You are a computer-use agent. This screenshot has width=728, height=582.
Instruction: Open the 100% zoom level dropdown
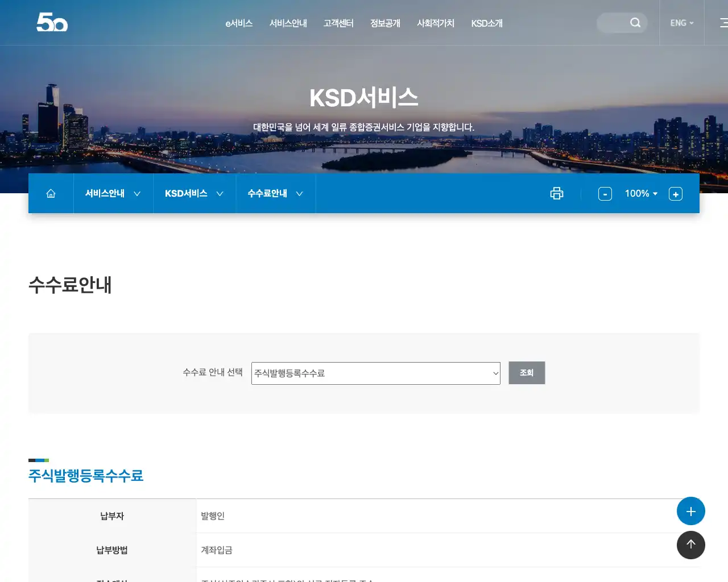click(640, 194)
